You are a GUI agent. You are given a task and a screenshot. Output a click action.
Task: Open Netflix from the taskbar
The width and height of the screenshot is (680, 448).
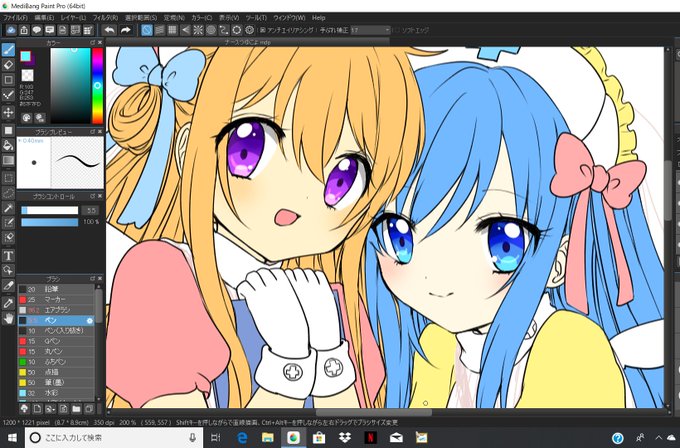(370, 438)
